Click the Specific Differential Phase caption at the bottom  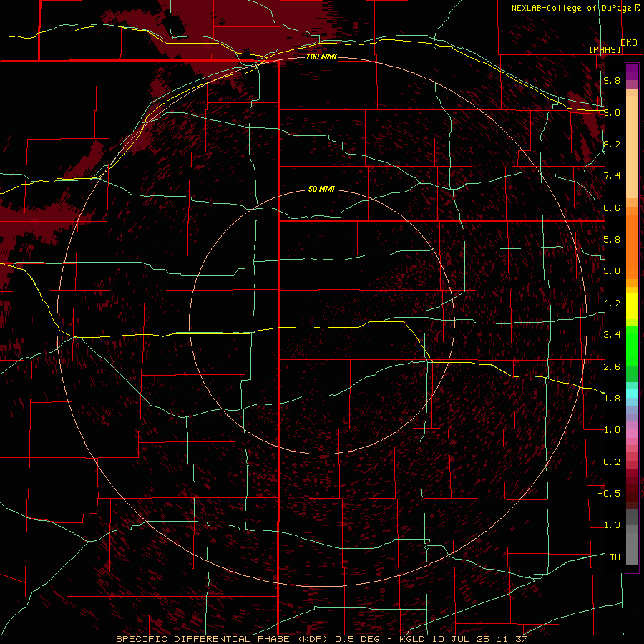click(322, 639)
